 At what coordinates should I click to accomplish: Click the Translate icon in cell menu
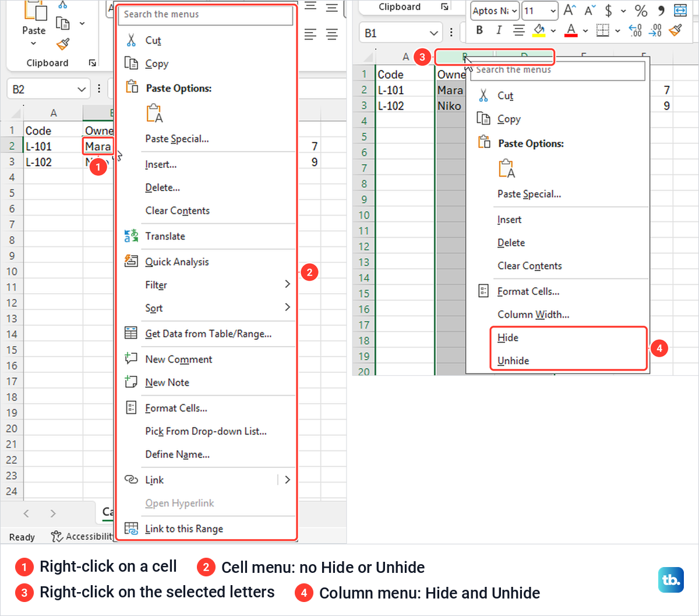pos(131,236)
